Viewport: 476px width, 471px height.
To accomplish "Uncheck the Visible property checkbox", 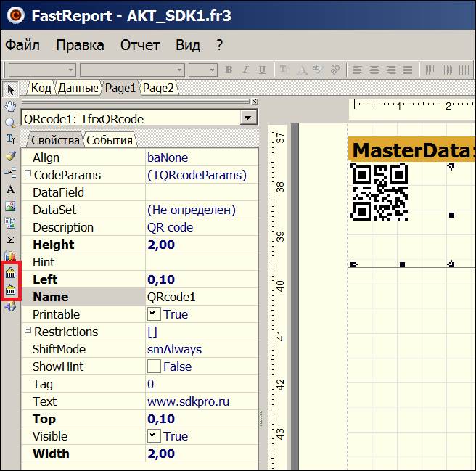I will tap(153, 436).
